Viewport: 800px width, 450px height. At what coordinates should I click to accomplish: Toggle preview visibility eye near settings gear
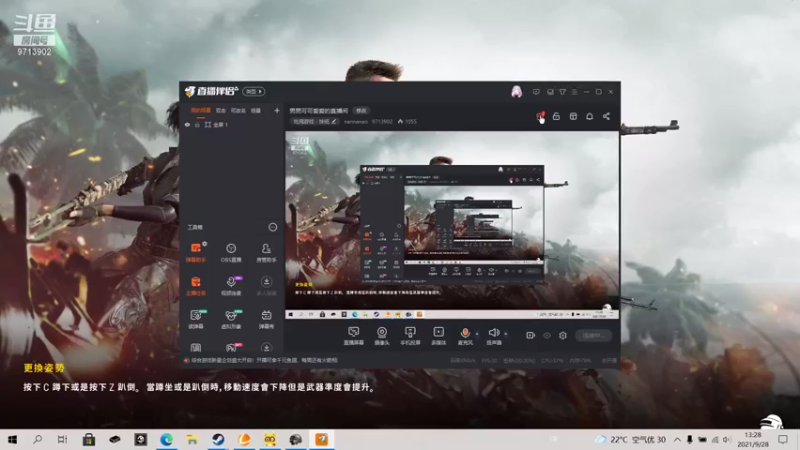547,335
